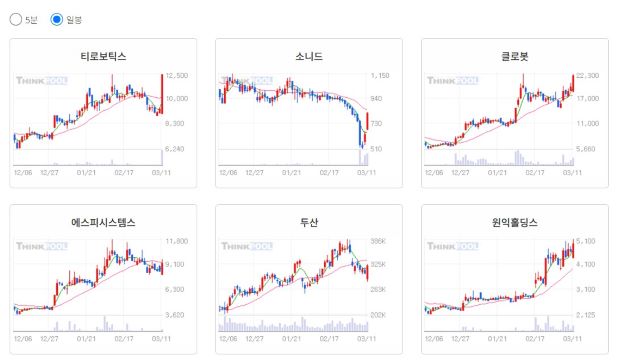Open the 원익홀딩스 chart title
Viewport: 618px width, 363px height.
click(x=515, y=222)
